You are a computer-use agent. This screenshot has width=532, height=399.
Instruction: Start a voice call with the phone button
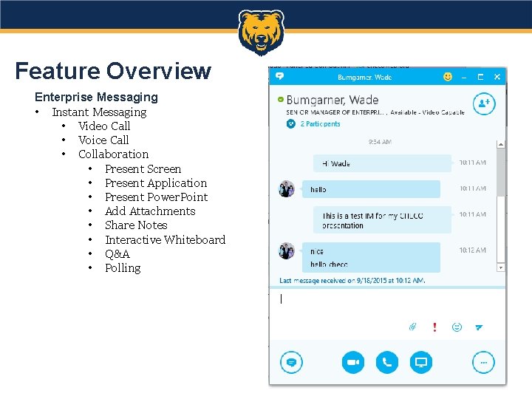386,362
